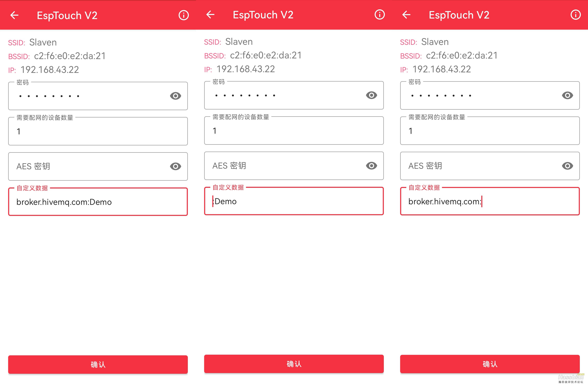Viewport: 588px width, 385px height.
Task: Click the AES 密钥 field in left screen
Action: 98,166
